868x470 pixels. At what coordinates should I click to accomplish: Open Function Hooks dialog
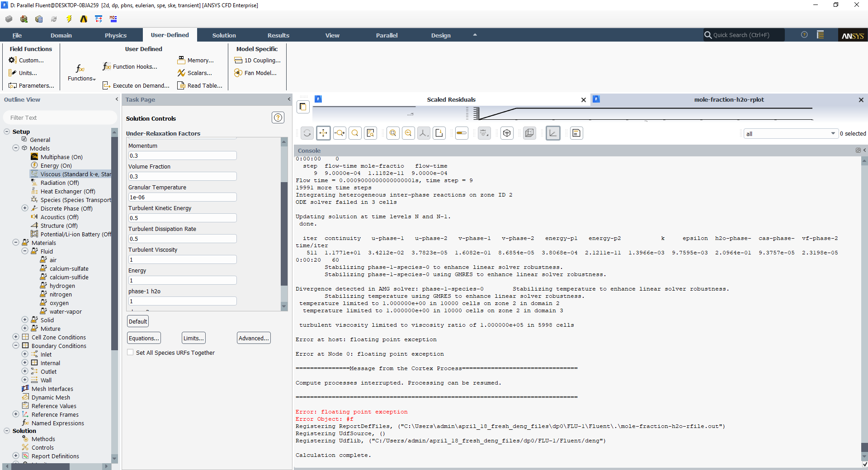tap(130, 66)
